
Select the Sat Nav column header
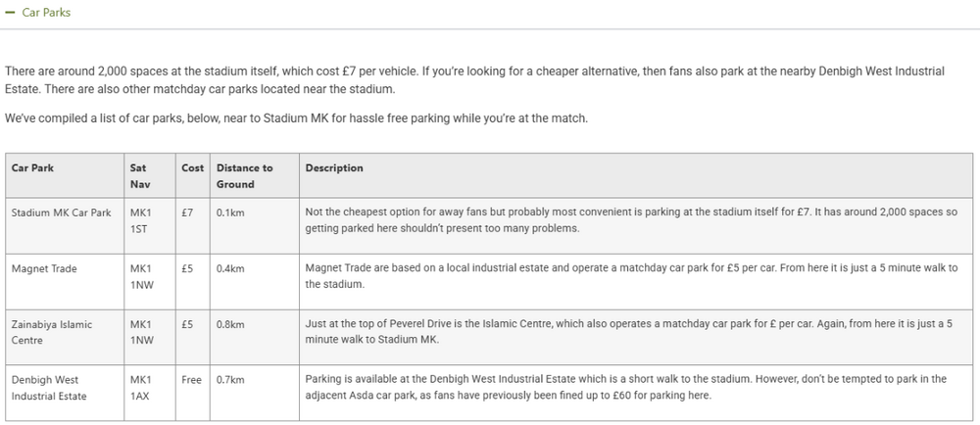[x=140, y=176]
